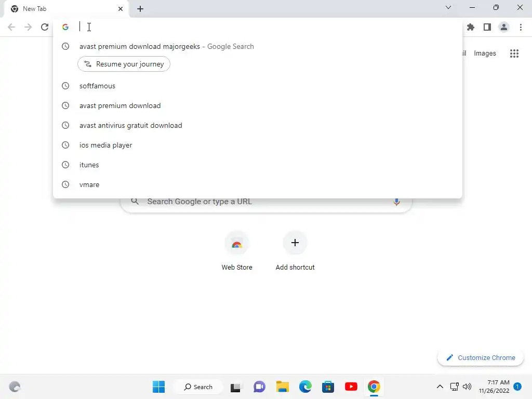Open the Chat app on taskbar
532x399 pixels.
pos(259,387)
